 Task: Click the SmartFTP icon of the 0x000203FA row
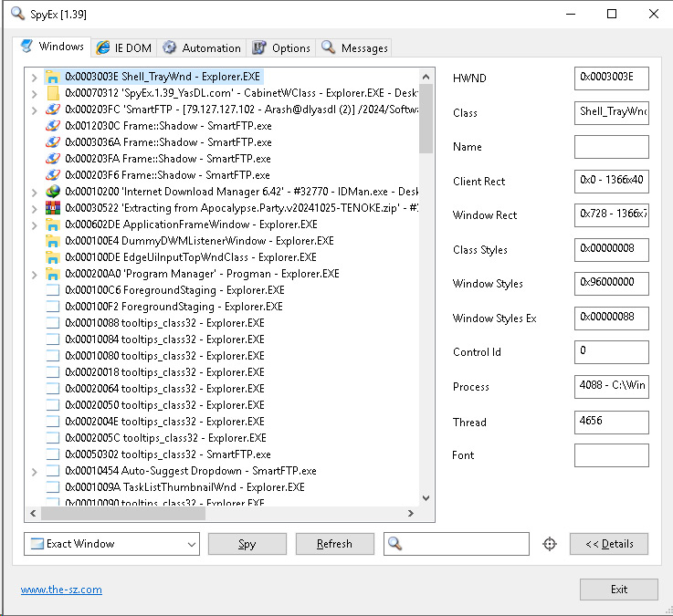pos(52,159)
